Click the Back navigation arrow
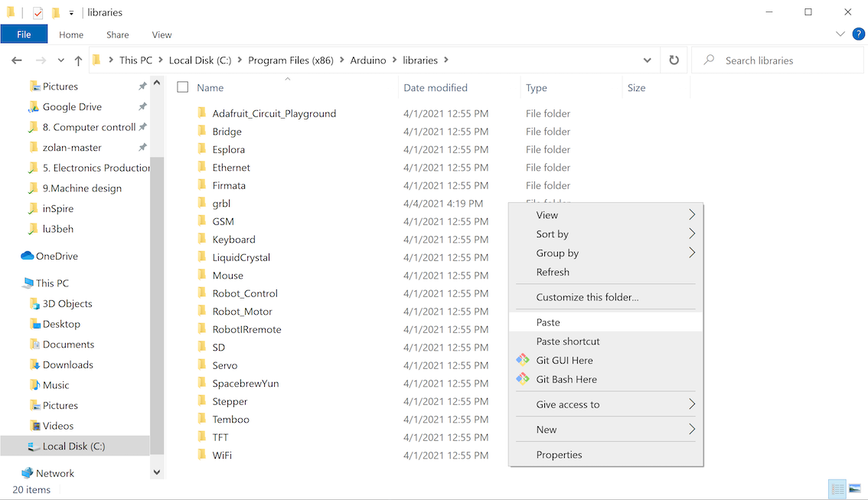The height and width of the screenshot is (500, 868). click(17, 60)
